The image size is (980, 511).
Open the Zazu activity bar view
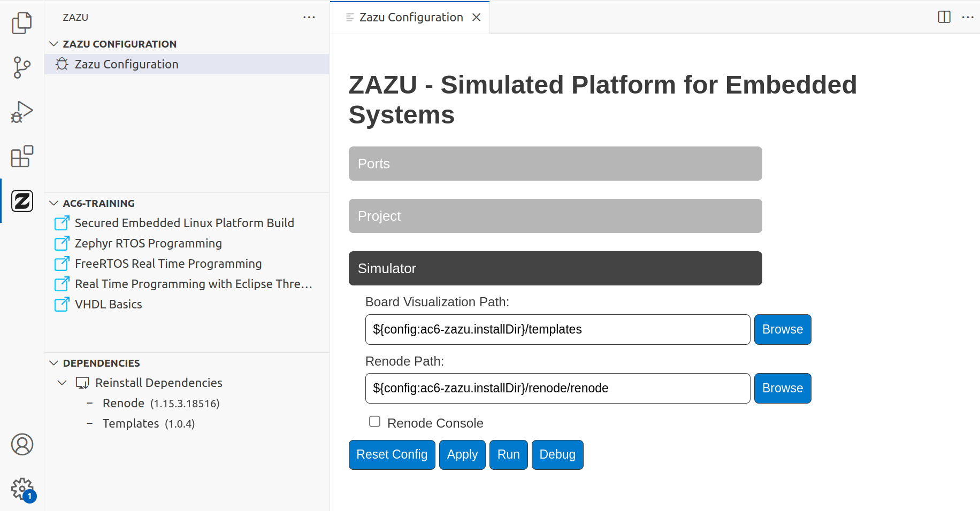tap(22, 201)
